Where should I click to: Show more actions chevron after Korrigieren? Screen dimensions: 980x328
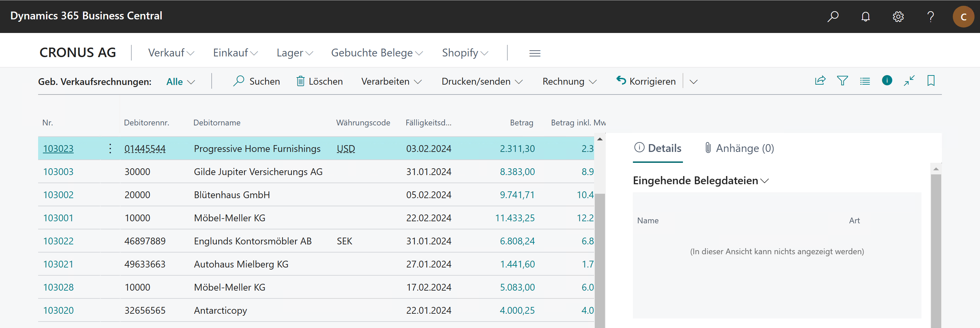693,82
